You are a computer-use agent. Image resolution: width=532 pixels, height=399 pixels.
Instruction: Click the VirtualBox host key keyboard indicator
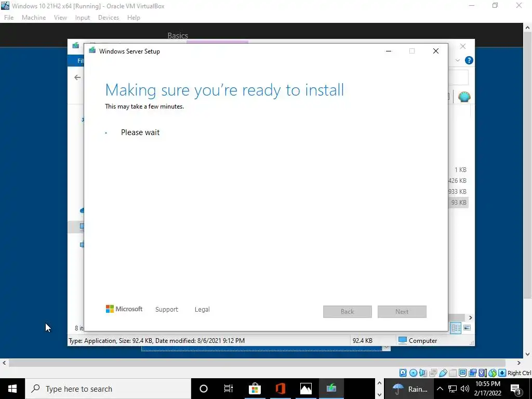tap(502, 373)
